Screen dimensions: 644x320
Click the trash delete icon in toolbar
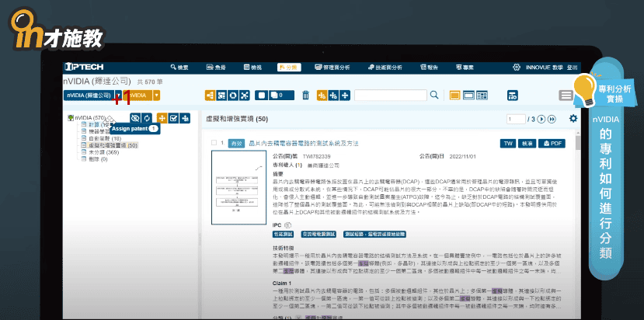pyautogui.click(x=305, y=95)
